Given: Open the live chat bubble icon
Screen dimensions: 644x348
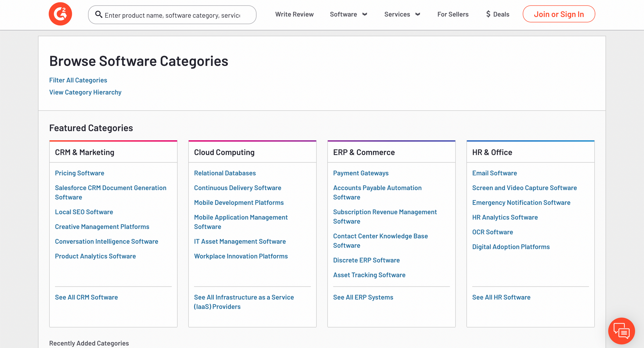Looking at the screenshot, I should pos(621,331).
